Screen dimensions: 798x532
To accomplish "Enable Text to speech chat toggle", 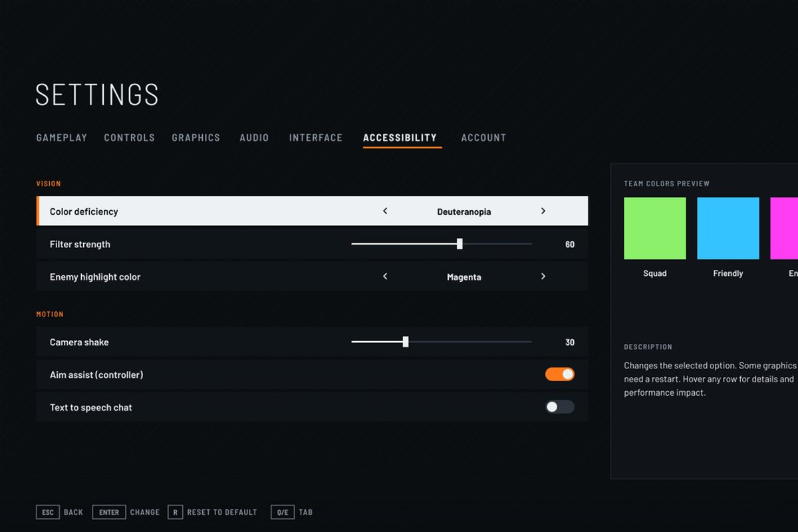I will tap(560, 407).
